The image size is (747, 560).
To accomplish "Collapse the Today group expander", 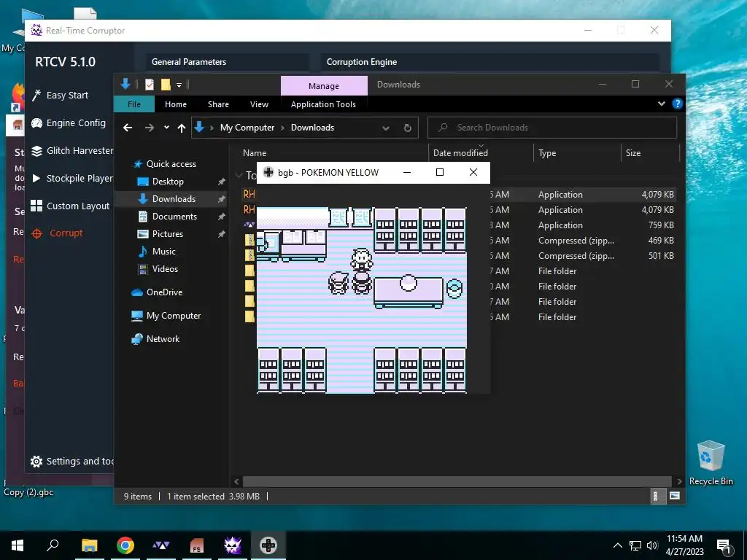I will pyautogui.click(x=239, y=175).
